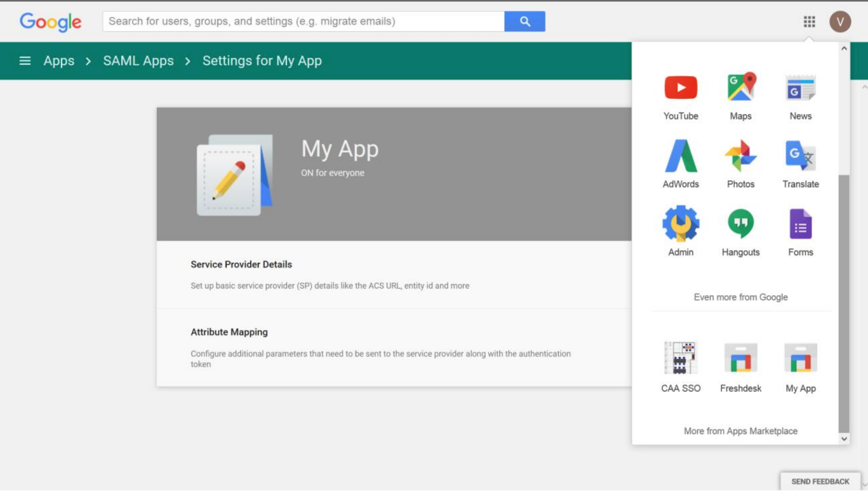This screenshot has height=491, width=868.
Task: Launch Google News icon
Action: click(x=800, y=88)
